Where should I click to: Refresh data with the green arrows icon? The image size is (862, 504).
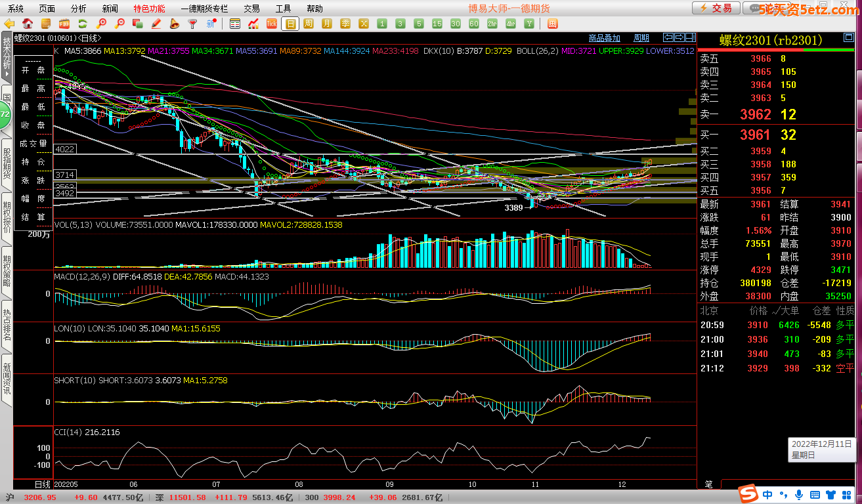point(83,24)
